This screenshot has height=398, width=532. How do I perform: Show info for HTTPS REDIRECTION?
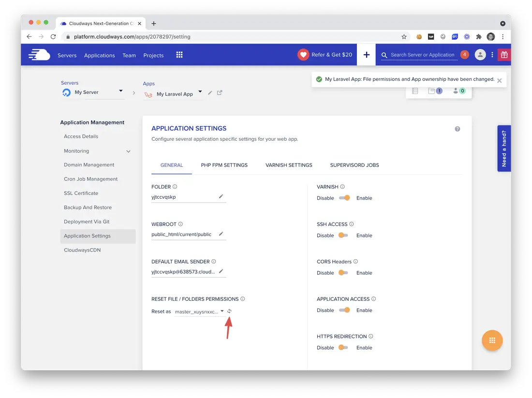(371, 336)
